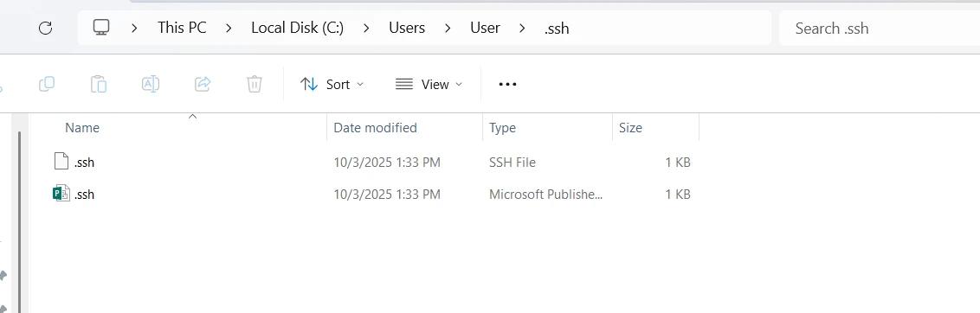Expand the chevron after This PC breadcrumb
980x313 pixels.
coord(229,29)
